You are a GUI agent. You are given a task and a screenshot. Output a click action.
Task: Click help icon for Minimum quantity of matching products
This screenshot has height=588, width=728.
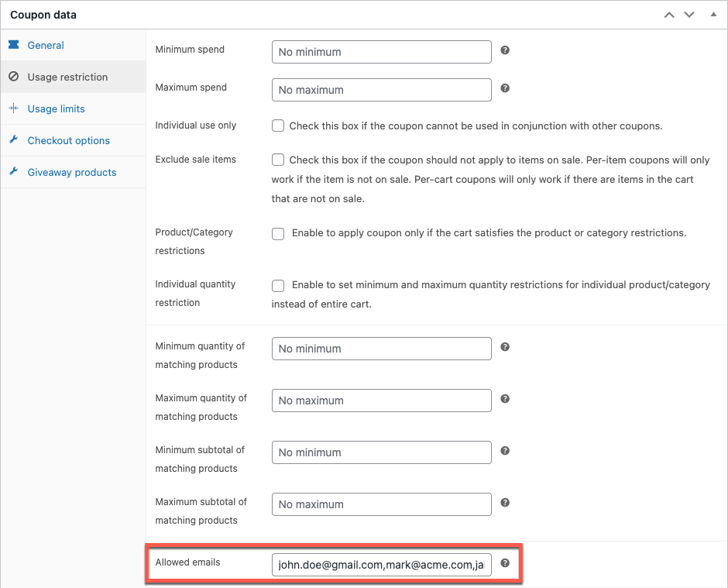505,347
